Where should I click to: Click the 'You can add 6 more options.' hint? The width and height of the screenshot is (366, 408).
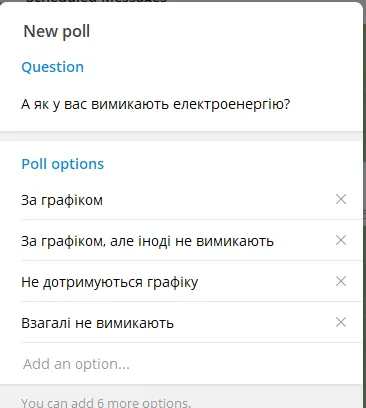tap(106, 402)
